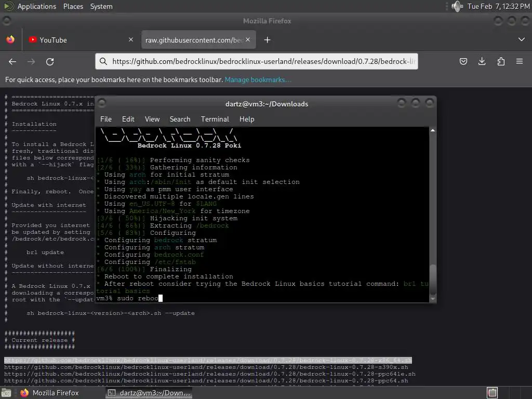Click the Firefox address bar URL
Screen dimensions: 532x399
(x=263, y=61)
